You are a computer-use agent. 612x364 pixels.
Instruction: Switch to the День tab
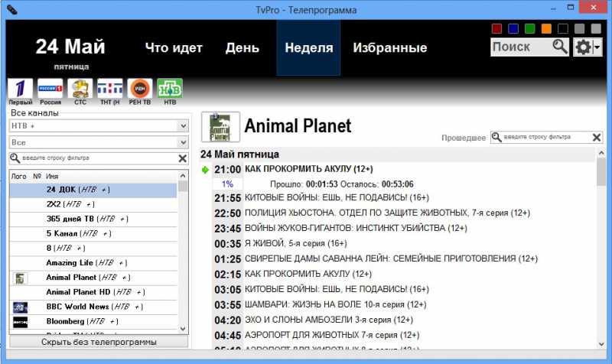click(x=243, y=47)
